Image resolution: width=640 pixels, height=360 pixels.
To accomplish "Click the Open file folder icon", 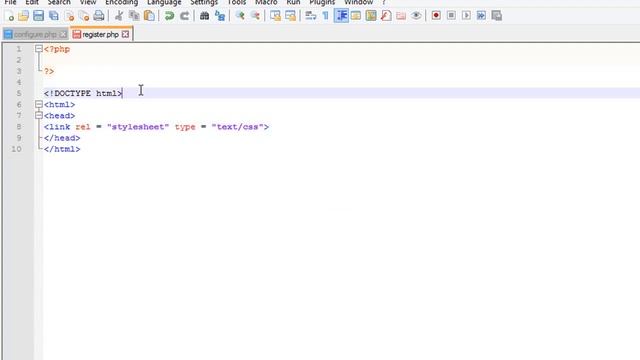I will (x=24, y=16).
